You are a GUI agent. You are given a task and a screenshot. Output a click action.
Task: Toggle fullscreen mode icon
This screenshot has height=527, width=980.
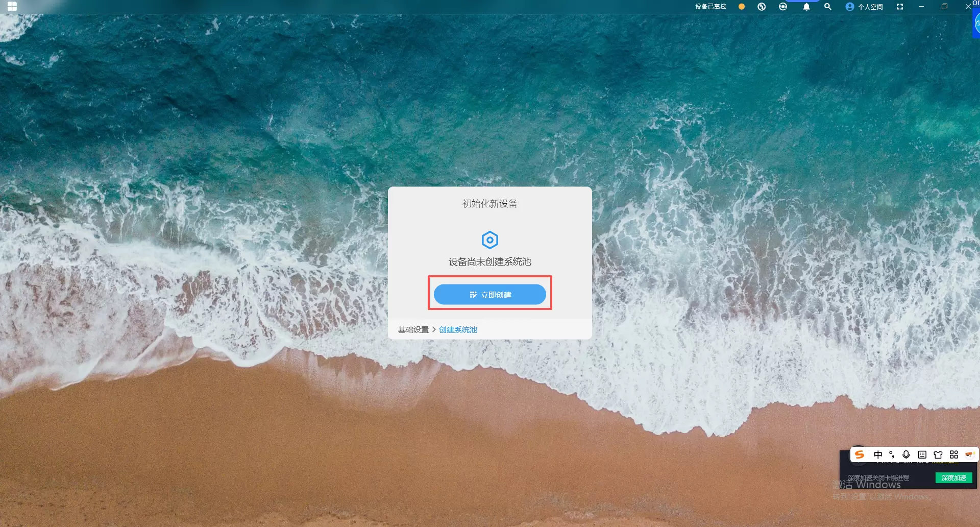pyautogui.click(x=900, y=7)
